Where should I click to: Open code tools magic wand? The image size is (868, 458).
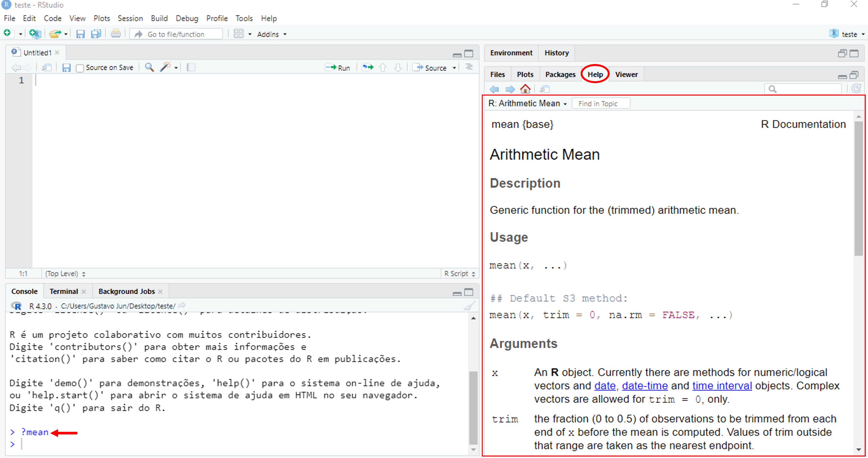165,67
